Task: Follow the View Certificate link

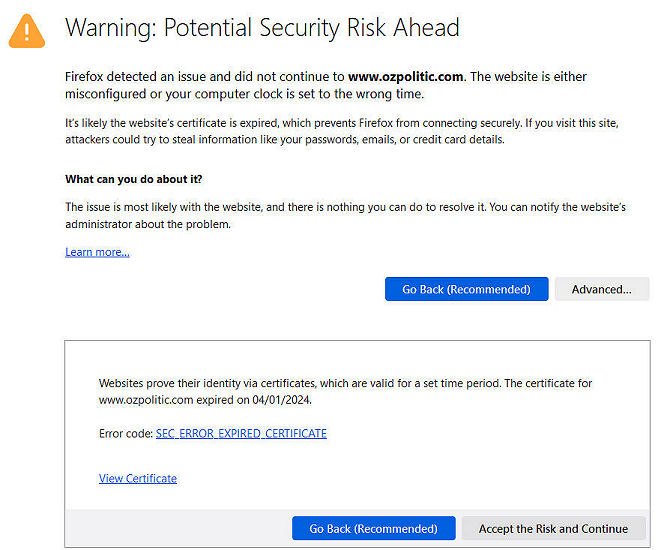Action: [138, 479]
